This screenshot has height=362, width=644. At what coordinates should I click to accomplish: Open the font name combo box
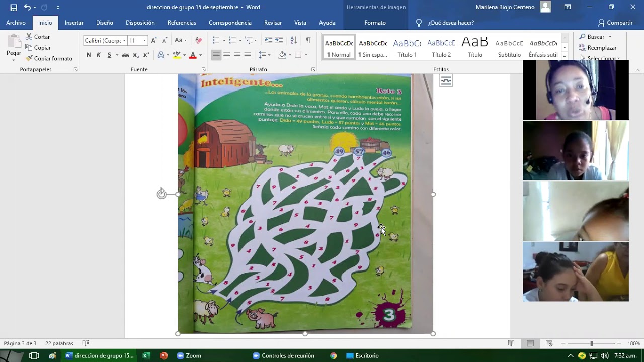point(105,40)
